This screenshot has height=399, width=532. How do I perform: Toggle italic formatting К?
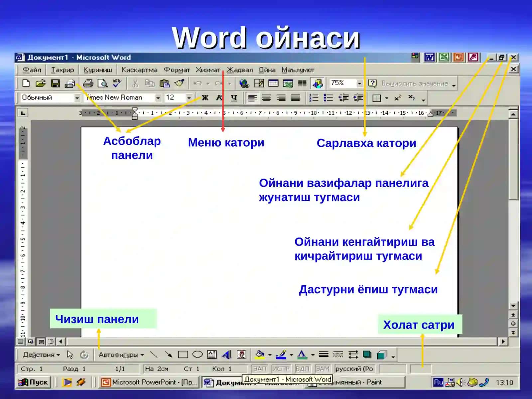point(219,98)
